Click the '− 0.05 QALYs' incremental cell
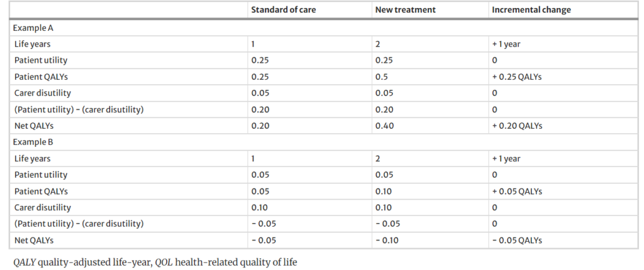Screen dimensions: 644x270 point(517,240)
